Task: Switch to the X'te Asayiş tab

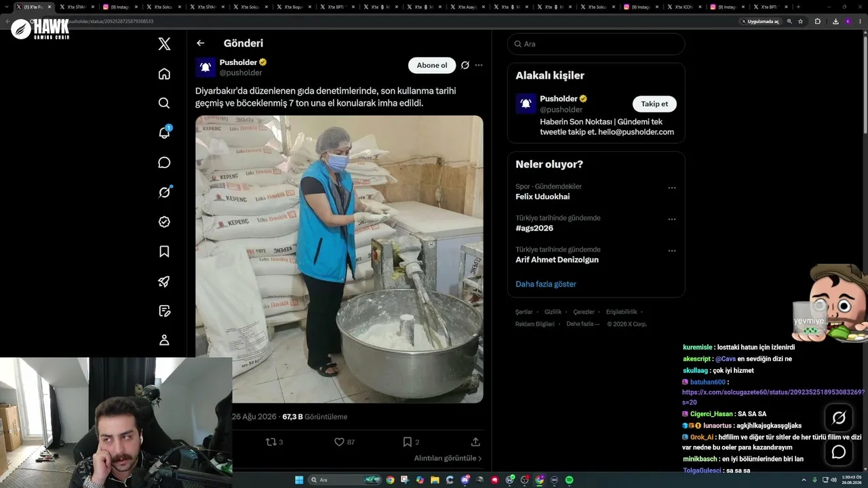Action: pos(469,7)
